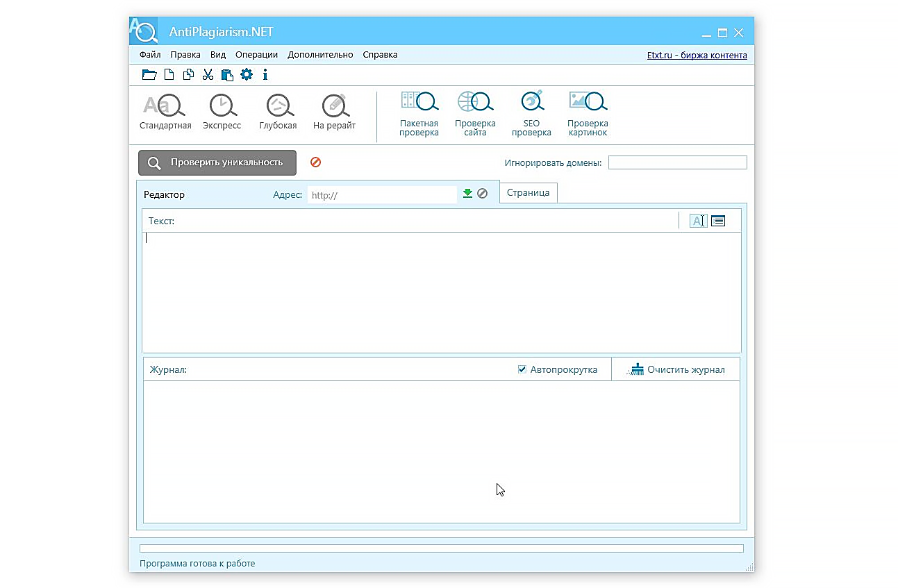The height and width of the screenshot is (588, 898).
Task: Create a new document via toolbar icon
Action: coord(169,75)
